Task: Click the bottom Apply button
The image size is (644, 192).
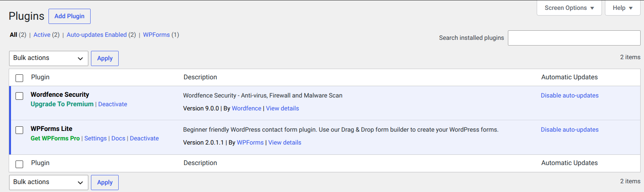Action: pos(105,183)
